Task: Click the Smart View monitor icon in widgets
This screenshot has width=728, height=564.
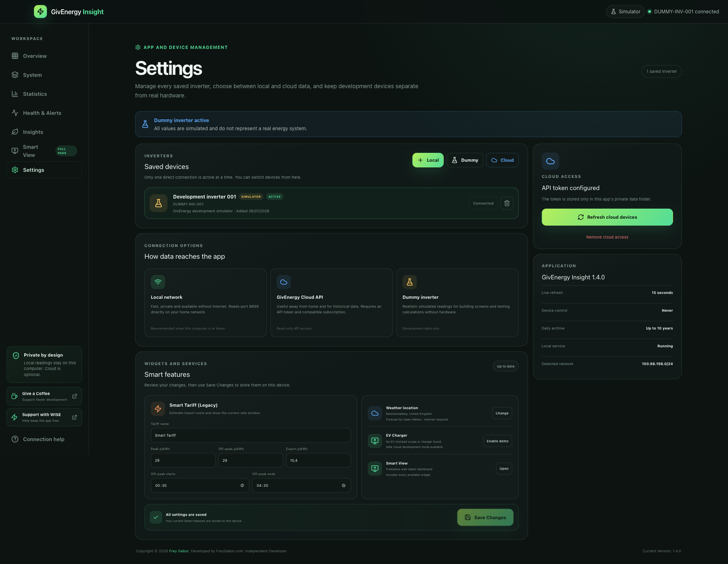Action: (x=375, y=469)
